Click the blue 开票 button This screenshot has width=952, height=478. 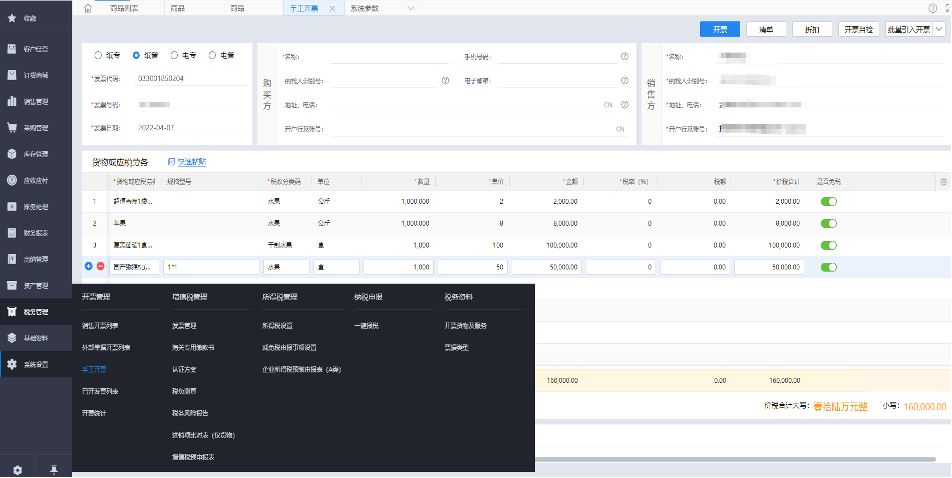(x=719, y=30)
